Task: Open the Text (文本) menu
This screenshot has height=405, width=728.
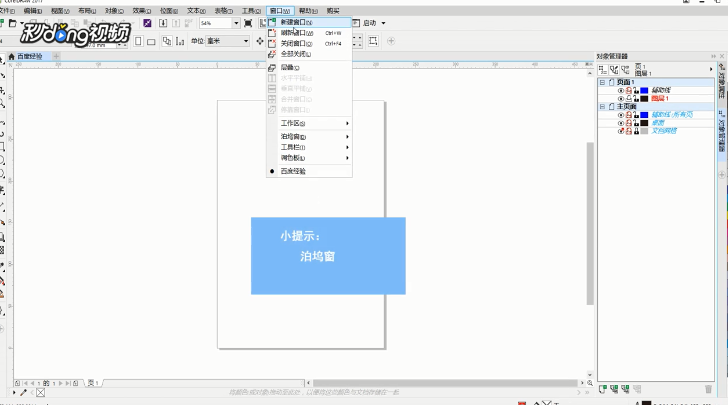Action: click(196, 11)
